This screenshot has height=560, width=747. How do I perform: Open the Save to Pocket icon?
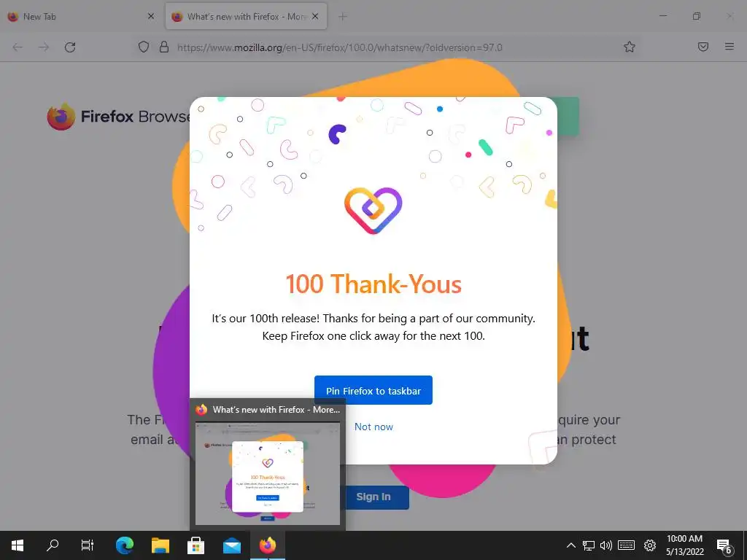tap(703, 47)
